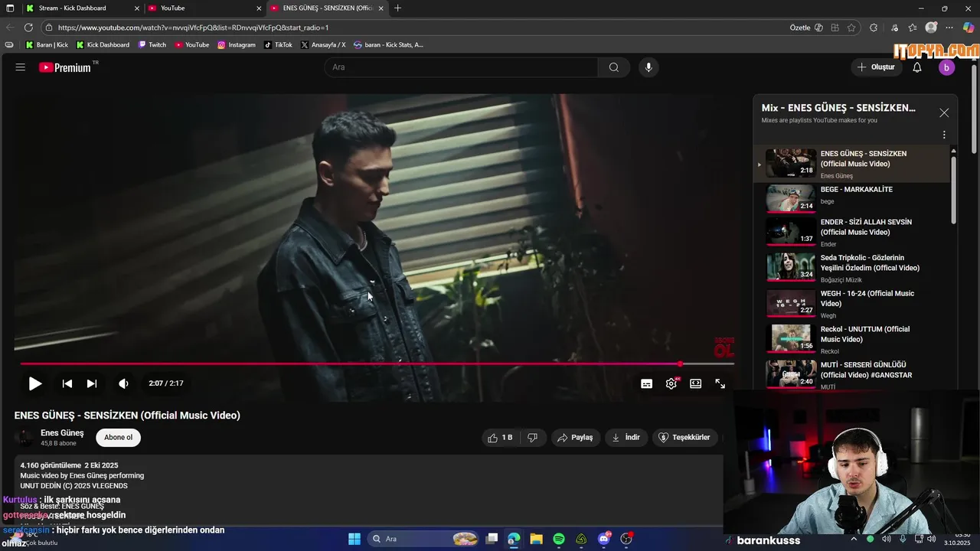Open Spotify from the taskbar
Viewport: 980px width, 551px height.
click(559, 539)
